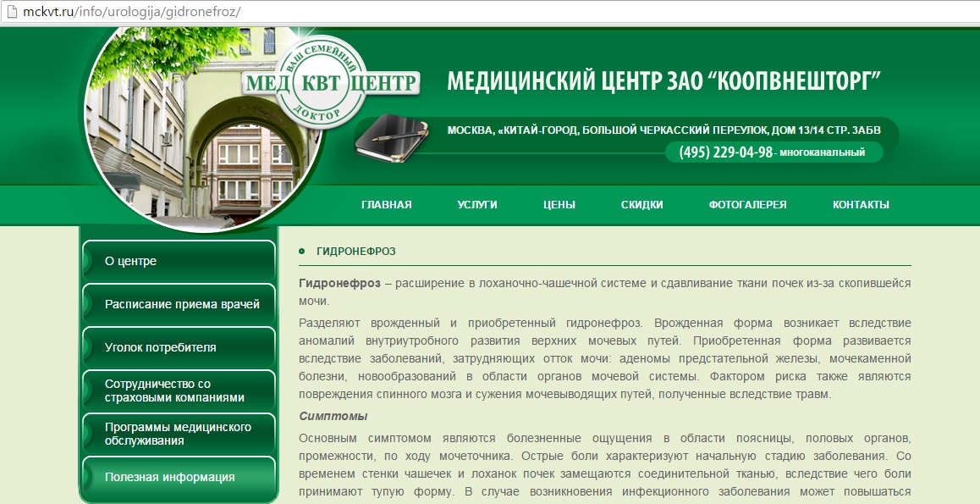Screen dimensions: 980x504
Task: Click the notebook with pen icon
Action: [x=392, y=137]
